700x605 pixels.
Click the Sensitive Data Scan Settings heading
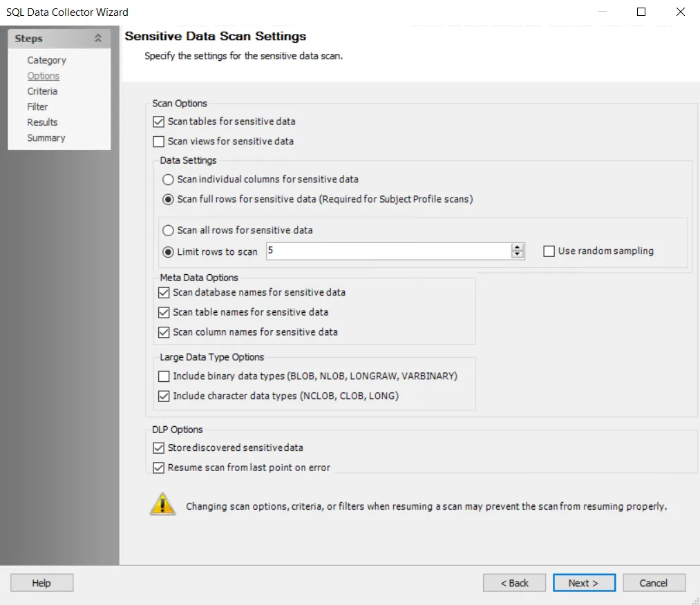tap(215, 36)
